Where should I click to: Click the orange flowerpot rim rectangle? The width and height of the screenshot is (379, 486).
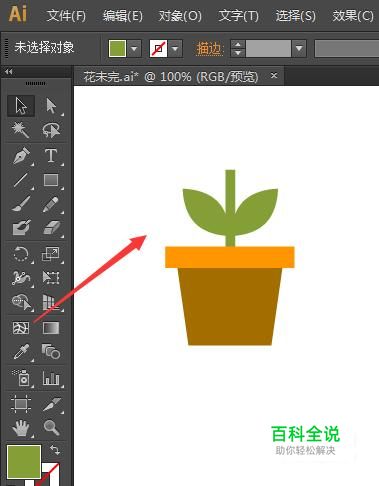tap(230, 257)
